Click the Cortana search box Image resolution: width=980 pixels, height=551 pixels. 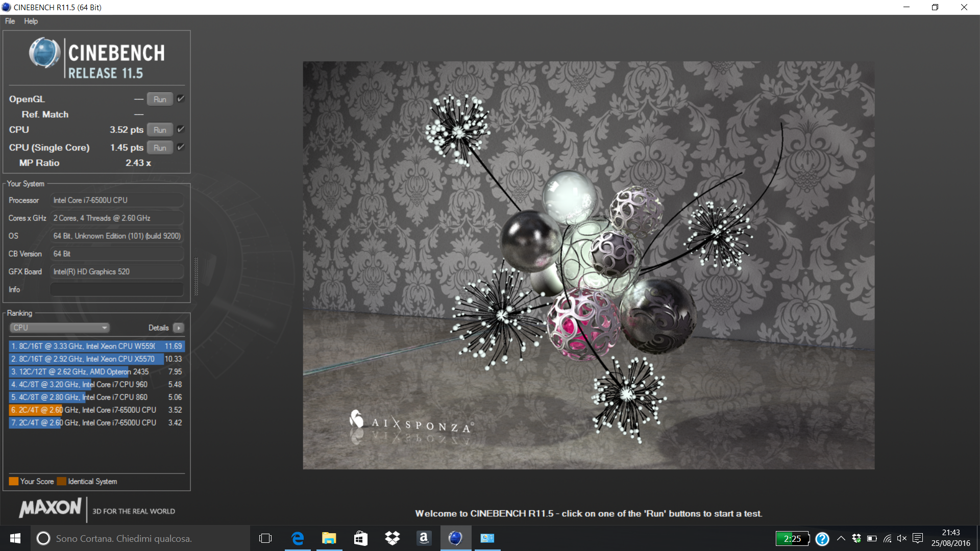click(140, 538)
